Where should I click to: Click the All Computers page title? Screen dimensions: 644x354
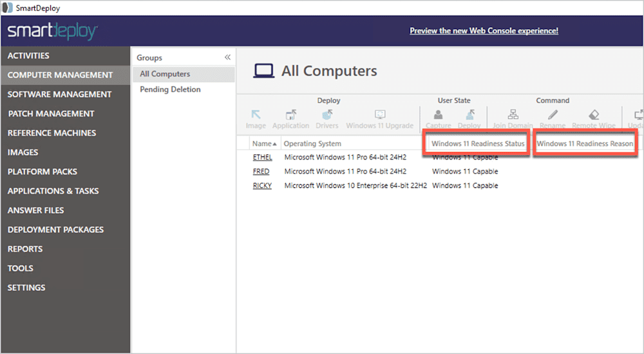(329, 71)
